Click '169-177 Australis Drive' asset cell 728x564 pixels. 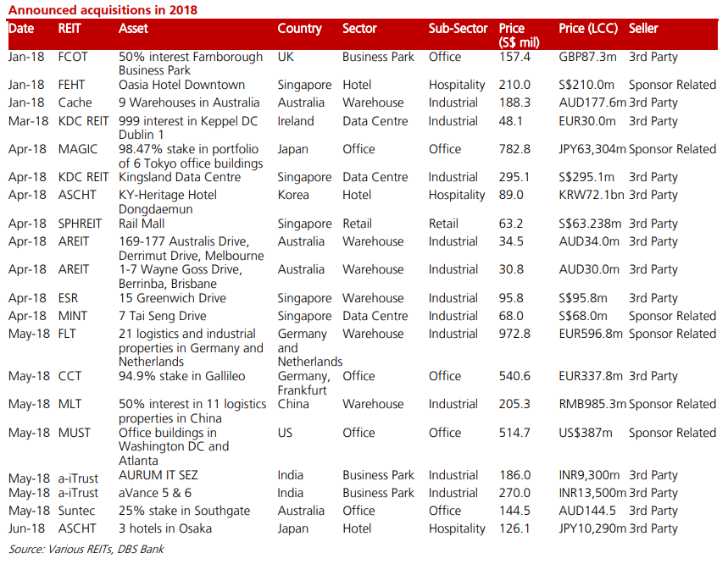(x=192, y=248)
